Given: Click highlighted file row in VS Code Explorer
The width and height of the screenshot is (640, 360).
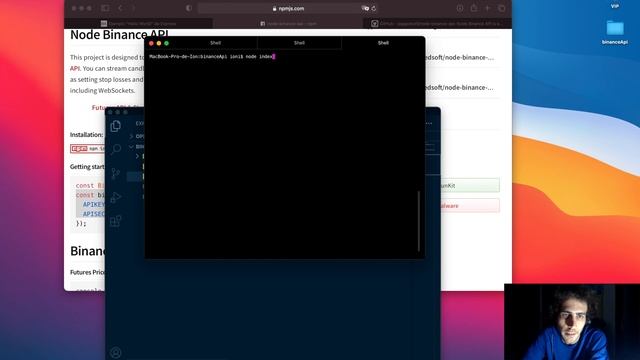Looking at the screenshot, I should pos(136,176).
